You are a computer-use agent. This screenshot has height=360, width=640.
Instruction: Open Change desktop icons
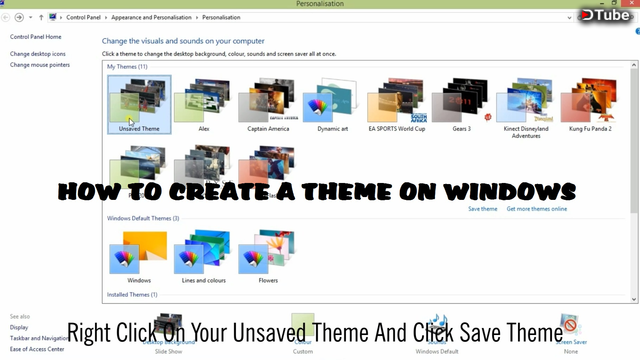[38, 54]
